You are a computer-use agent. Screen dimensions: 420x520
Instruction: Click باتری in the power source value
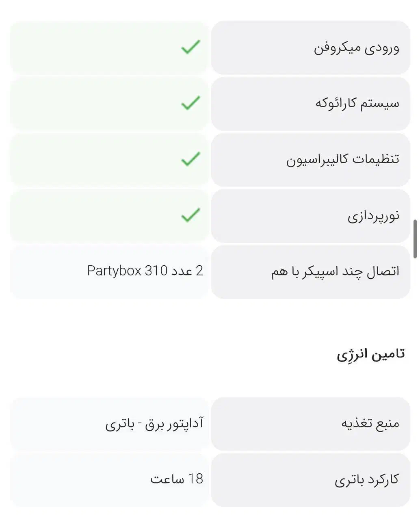pyautogui.click(x=118, y=425)
